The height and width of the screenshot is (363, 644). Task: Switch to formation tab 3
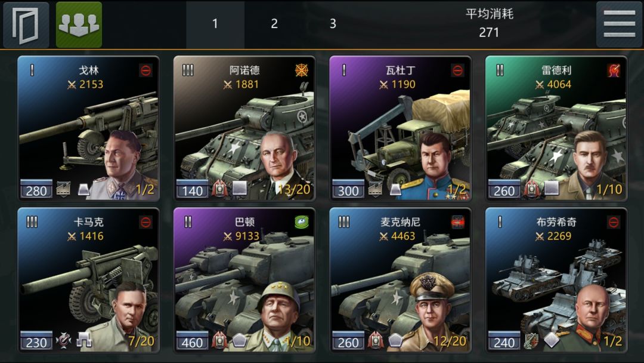[333, 24]
